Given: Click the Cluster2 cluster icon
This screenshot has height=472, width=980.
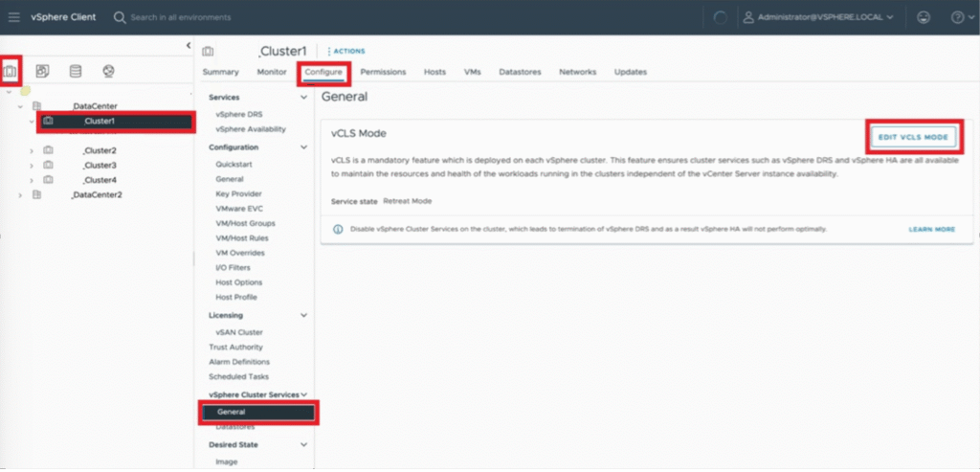Looking at the screenshot, I should click(x=48, y=150).
